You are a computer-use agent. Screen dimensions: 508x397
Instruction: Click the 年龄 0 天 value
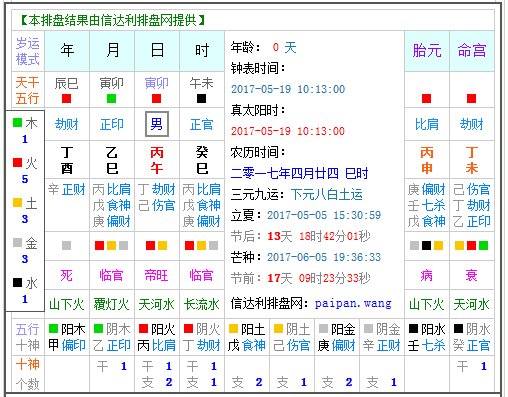(284, 47)
